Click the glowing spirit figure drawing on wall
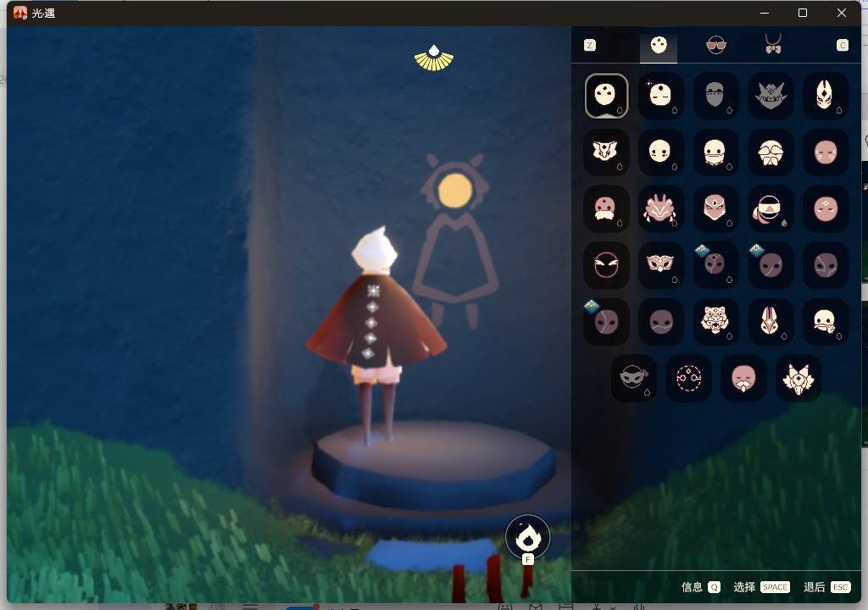The height and width of the screenshot is (610, 868). coord(455,241)
